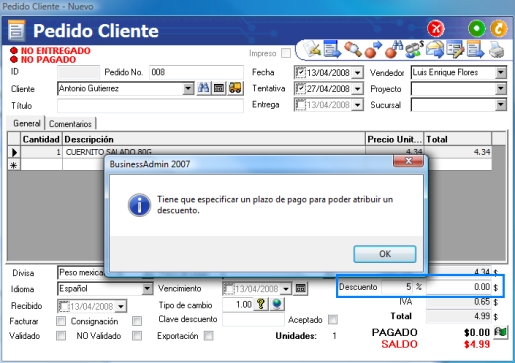Close the BusinessAdmin 2007 message dialog

click(408, 161)
